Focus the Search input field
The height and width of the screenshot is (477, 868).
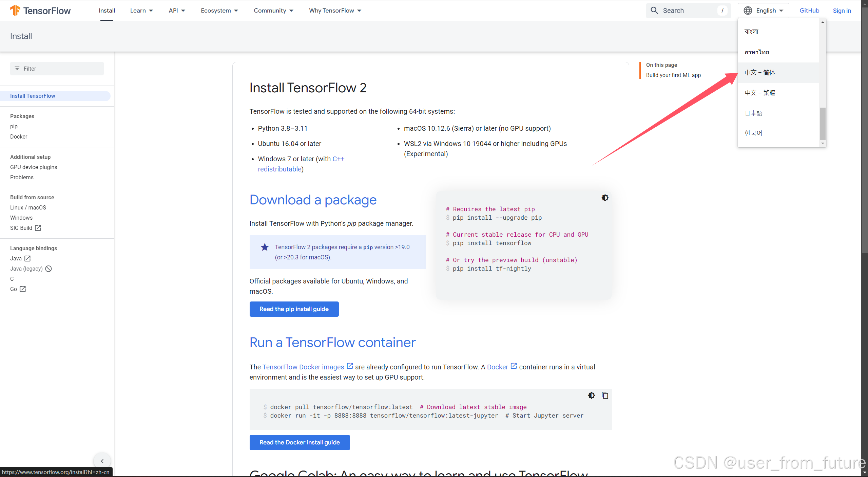pos(689,11)
